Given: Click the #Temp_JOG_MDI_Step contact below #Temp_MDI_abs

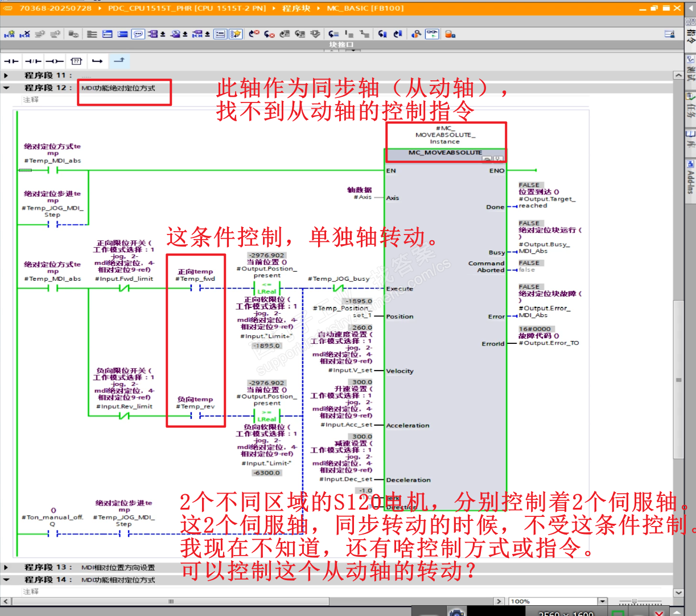Looking at the screenshot, I should [53, 224].
